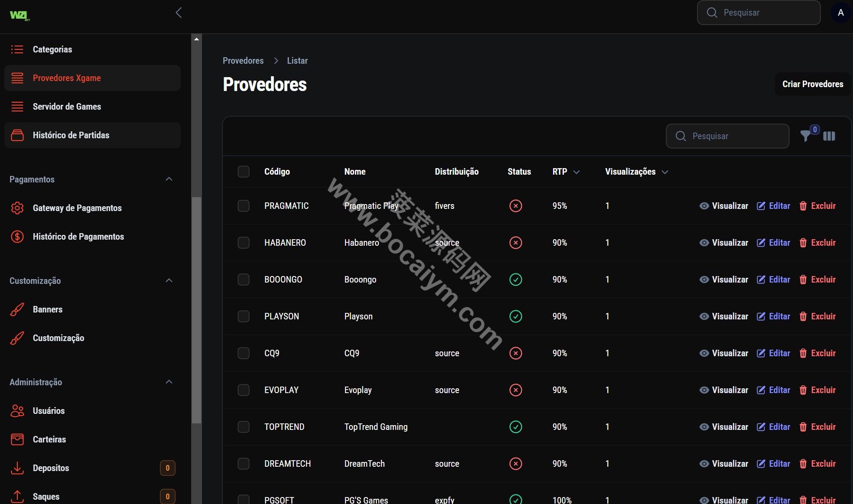
Task: Click the green status icon for PLAYSON
Action: 515,316
